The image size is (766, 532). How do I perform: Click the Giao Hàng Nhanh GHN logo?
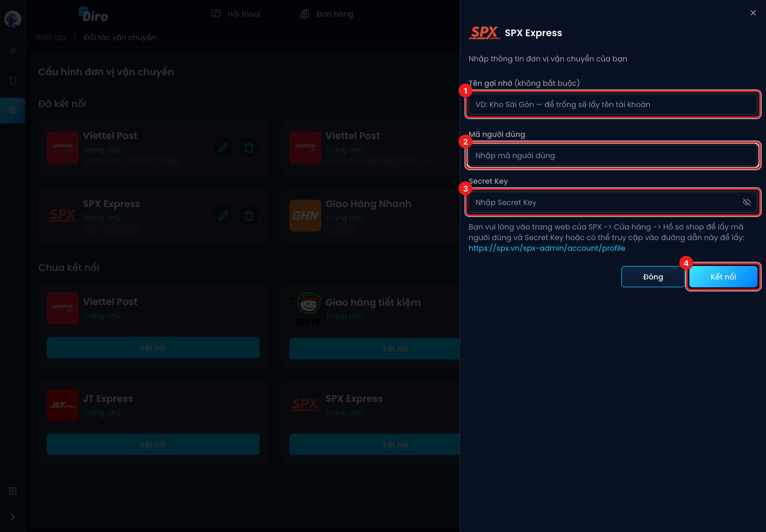(x=305, y=216)
